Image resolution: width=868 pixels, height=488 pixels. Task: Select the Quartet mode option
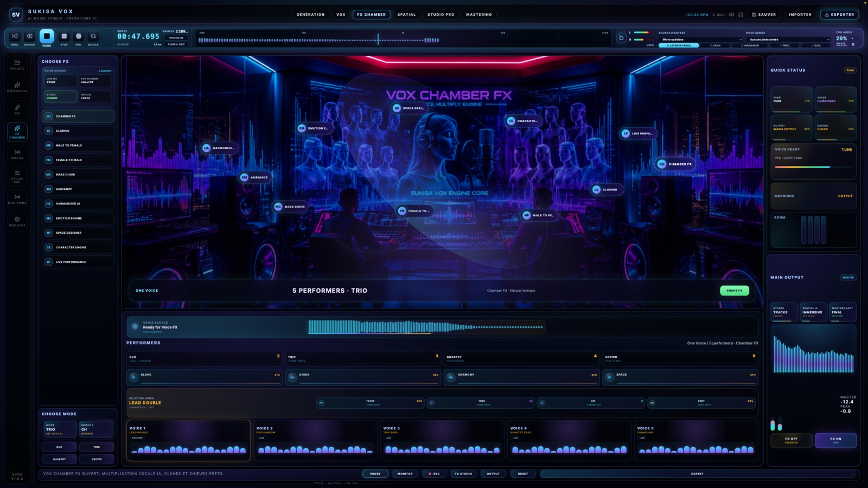(x=59, y=459)
